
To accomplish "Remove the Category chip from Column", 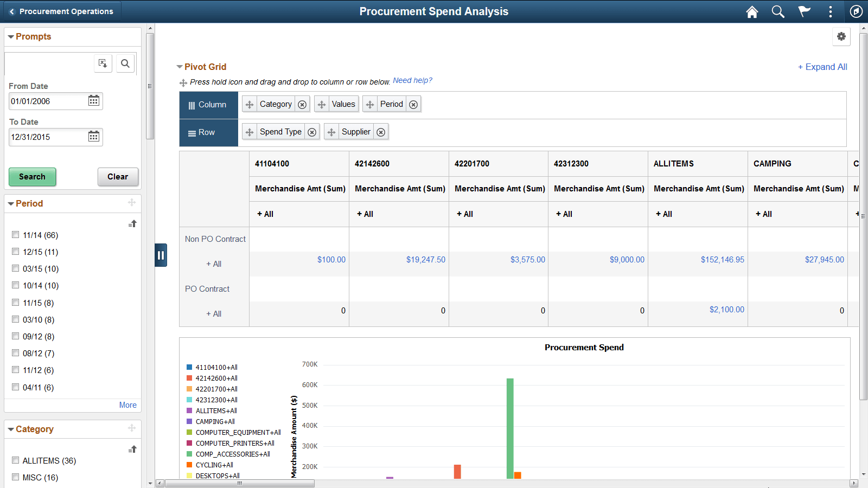I will [302, 104].
